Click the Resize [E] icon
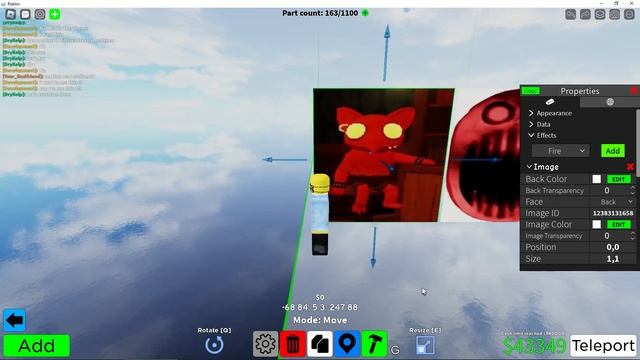This screenshot has height=360, width=640. [425, 345]
